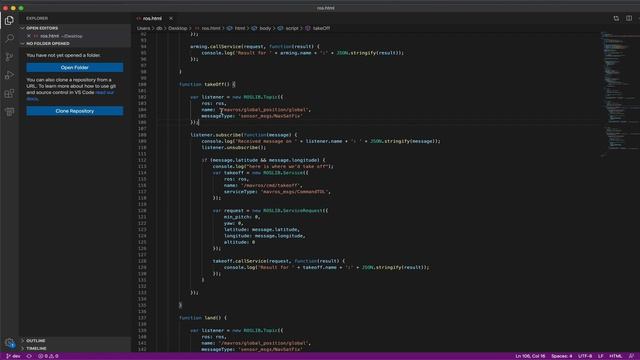640x360 pixels.
Task: Collapse the No Folder Opened section
Action: tap(48, 44)
